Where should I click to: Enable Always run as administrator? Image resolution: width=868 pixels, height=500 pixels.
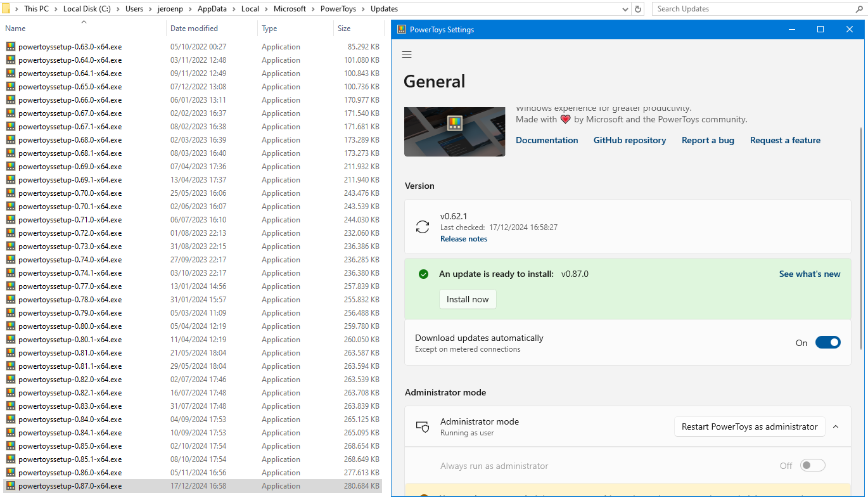[x=812, y=465]
